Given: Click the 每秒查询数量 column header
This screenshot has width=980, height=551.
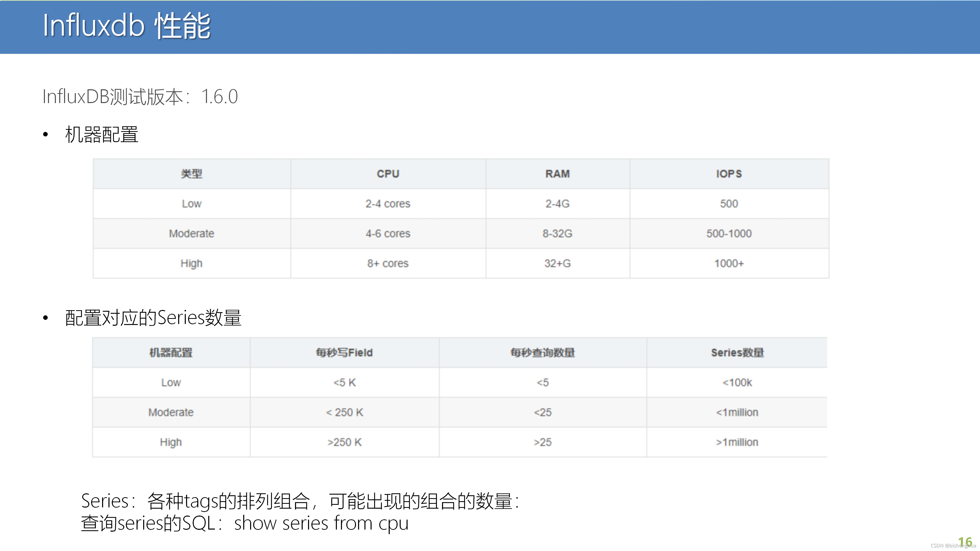Looking at the screenshot, I should (x=543, y=353).
